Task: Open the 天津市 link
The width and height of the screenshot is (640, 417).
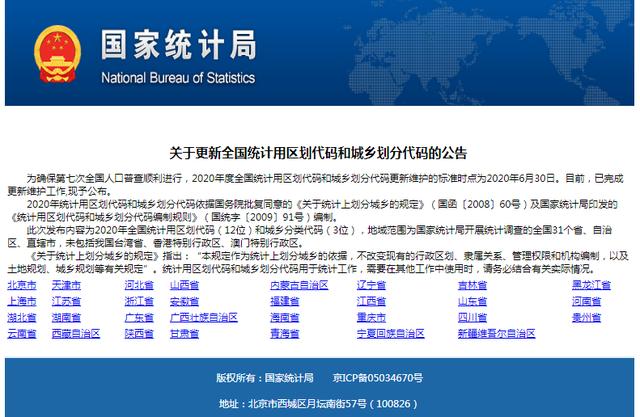Action: pyautogui.click(x=66, y=285)
